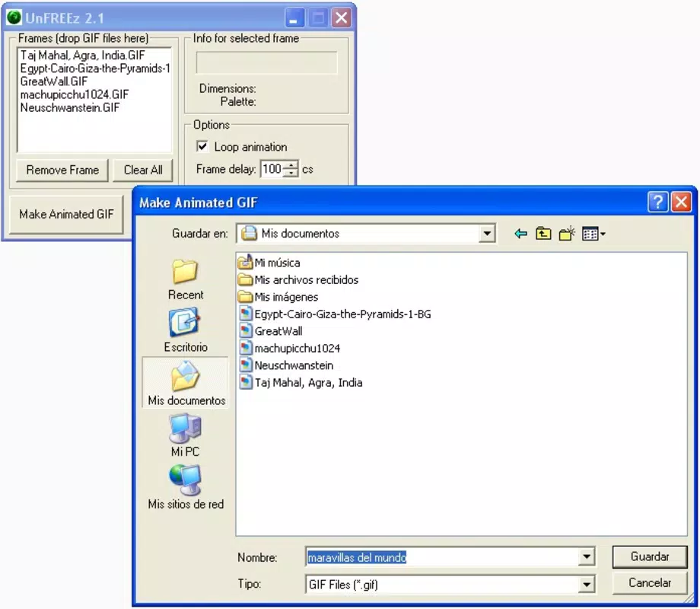Go back using the green arrow icon
The height and width of the screenshot is (609, 700).
click(520, 234)
